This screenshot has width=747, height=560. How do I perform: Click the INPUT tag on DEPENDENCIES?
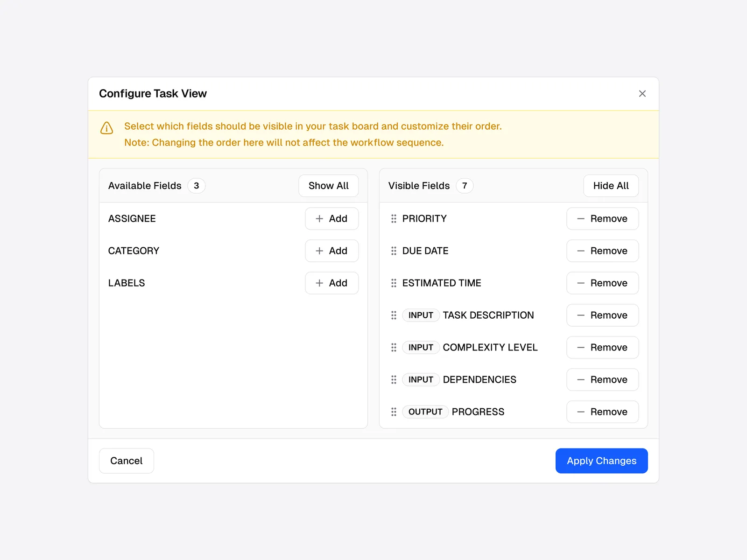tap(421, 379)
